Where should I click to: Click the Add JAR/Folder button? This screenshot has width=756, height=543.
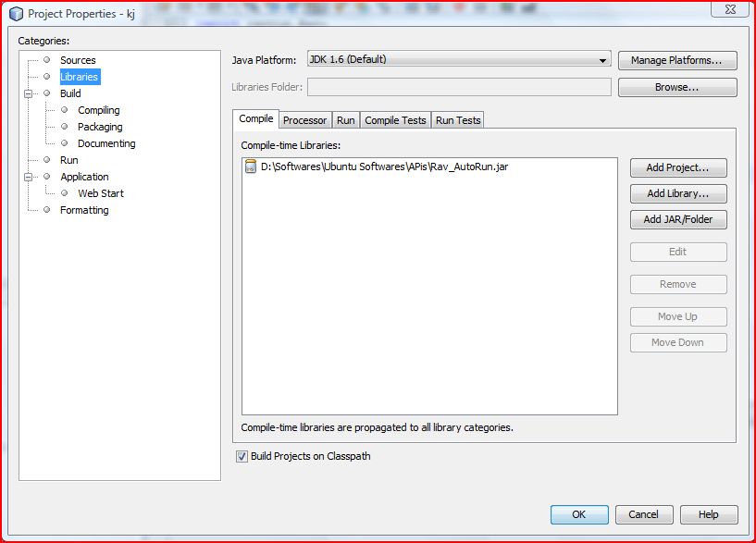678,220
